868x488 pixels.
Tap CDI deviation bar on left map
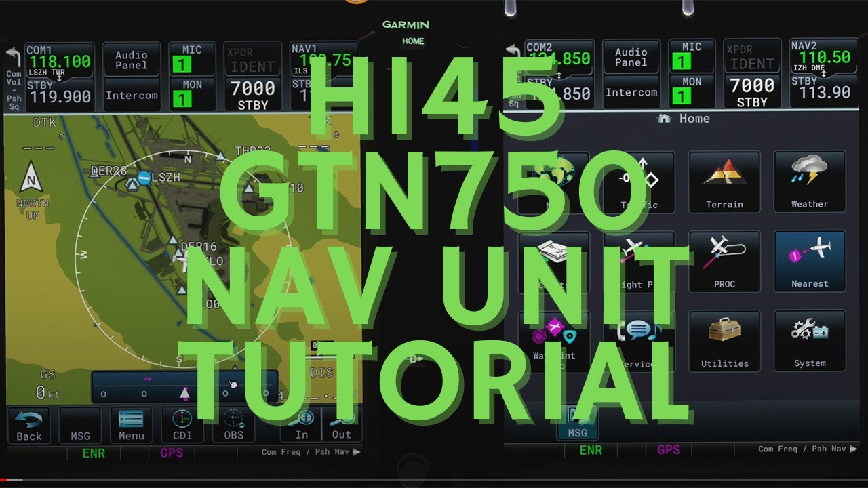[184, 387]
